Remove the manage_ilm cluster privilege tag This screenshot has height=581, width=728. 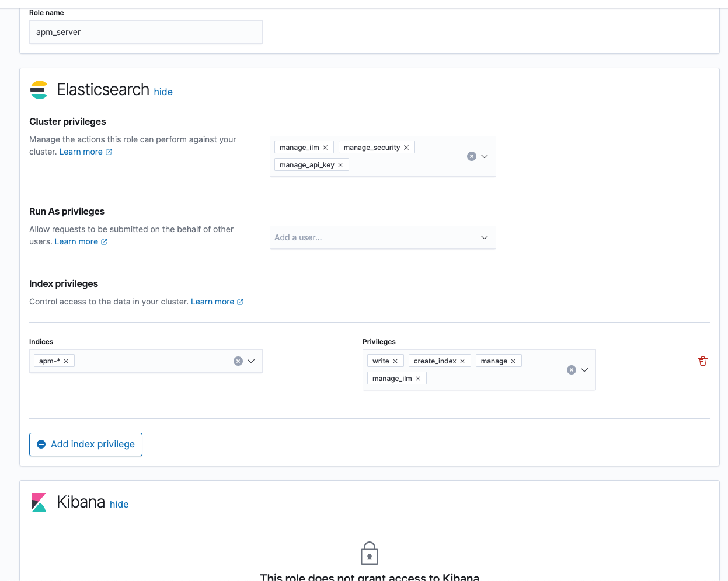point(325,148)
